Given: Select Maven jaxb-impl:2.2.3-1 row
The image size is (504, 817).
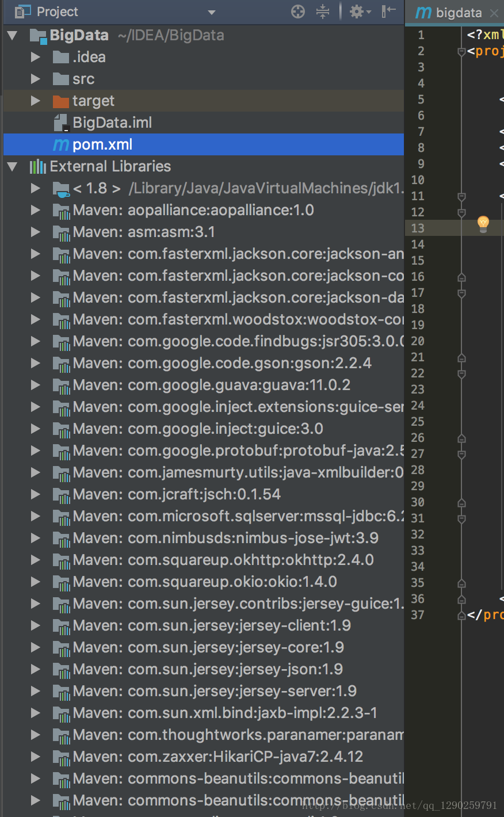Looking at the screenshot, I should click(x=204, y=713).
